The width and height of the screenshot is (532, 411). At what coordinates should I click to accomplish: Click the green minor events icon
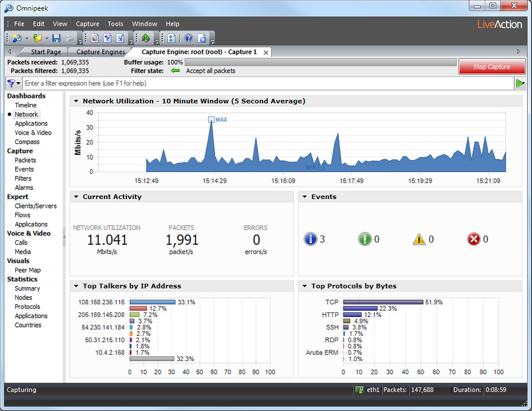(365, 240)
